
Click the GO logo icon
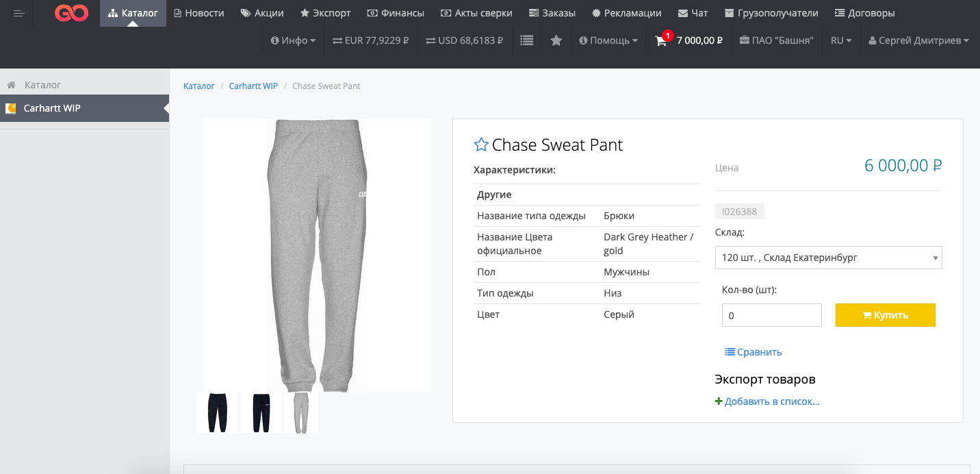coord(72,14)
